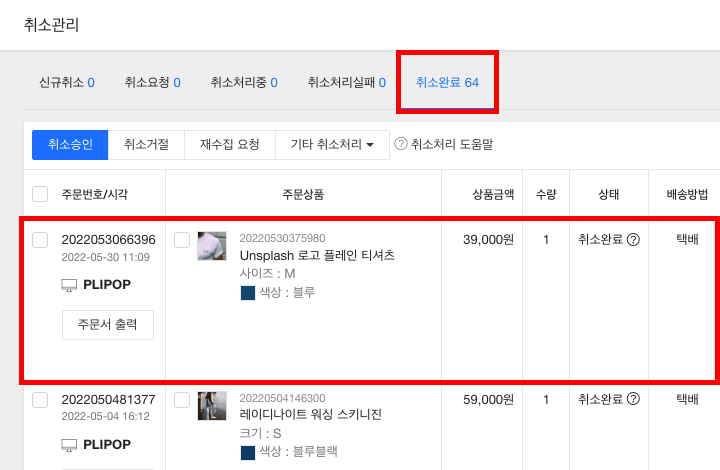Check 레이디나이트 스키니진 product checkbox
The image size is (720, 470).
[x=182, y=400]
